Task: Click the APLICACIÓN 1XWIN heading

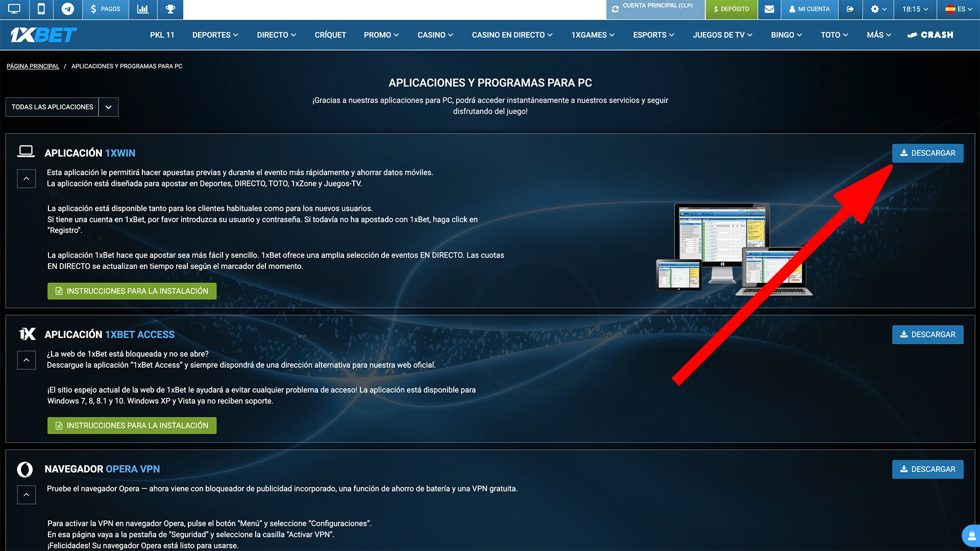Action: (90, 153)
